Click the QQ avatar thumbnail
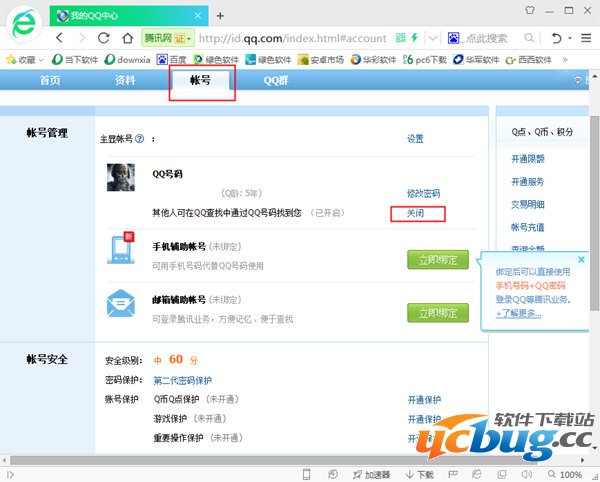Viewport: 600px width, 482px height. (121, 177)
